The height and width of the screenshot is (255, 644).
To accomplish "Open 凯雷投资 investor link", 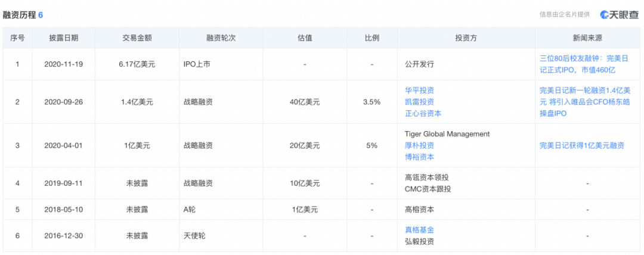I will [x=419, y=102].
